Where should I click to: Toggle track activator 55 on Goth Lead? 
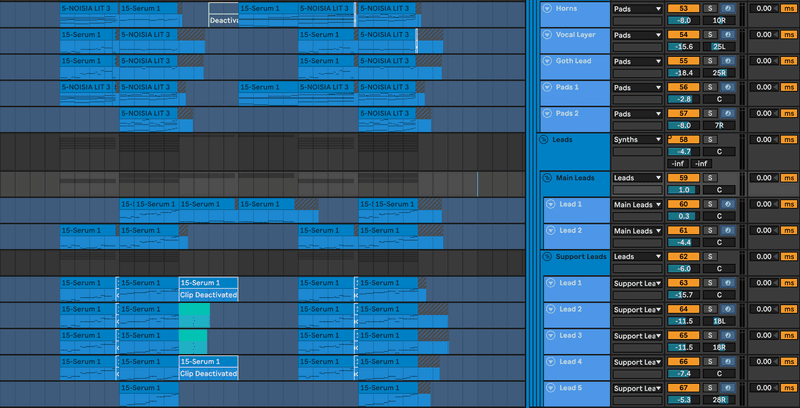tap(683, 61)
